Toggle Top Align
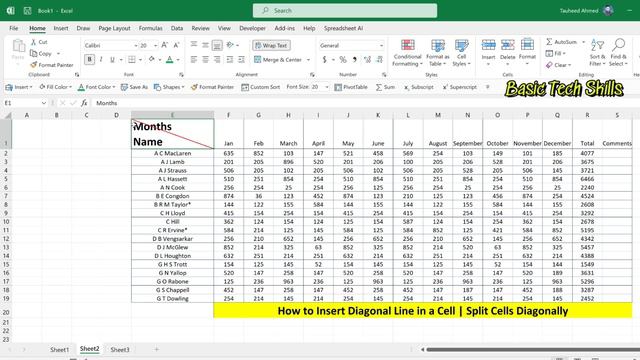Screen dimensions: 640x360 pyautogui.click(x=194, y=45)
